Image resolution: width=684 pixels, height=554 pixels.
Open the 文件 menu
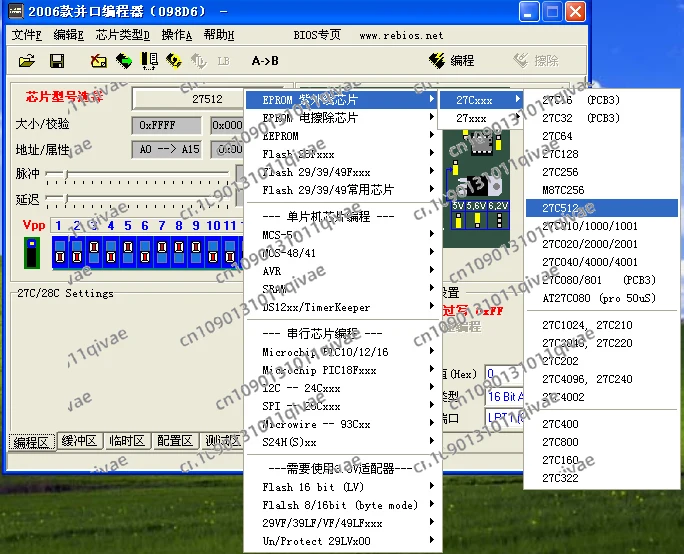coord(27,35)
